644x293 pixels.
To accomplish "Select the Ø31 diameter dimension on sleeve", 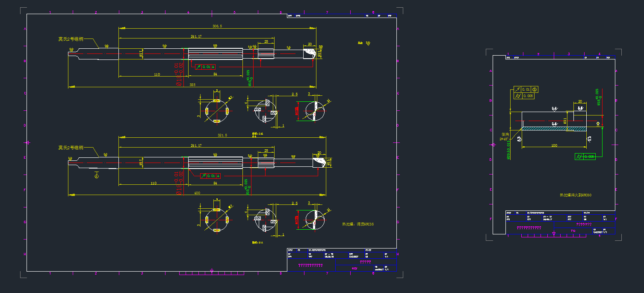I will click(x=565, y=121).
